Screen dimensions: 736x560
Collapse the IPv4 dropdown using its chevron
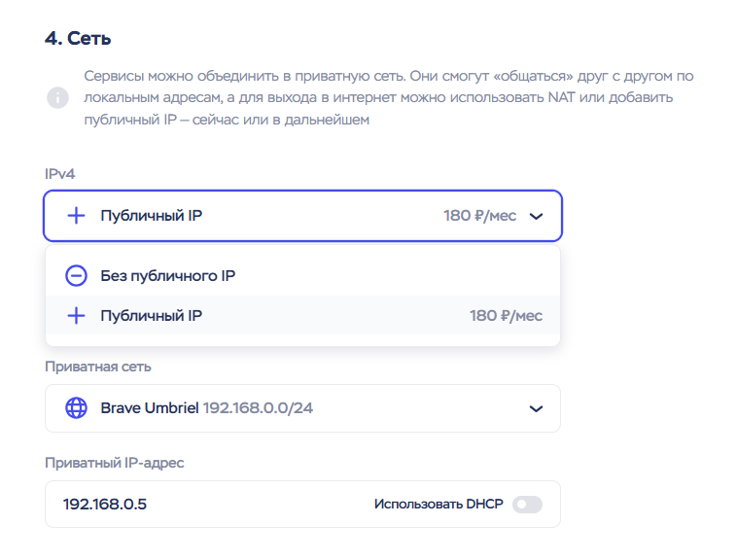(x=536, y=217)
